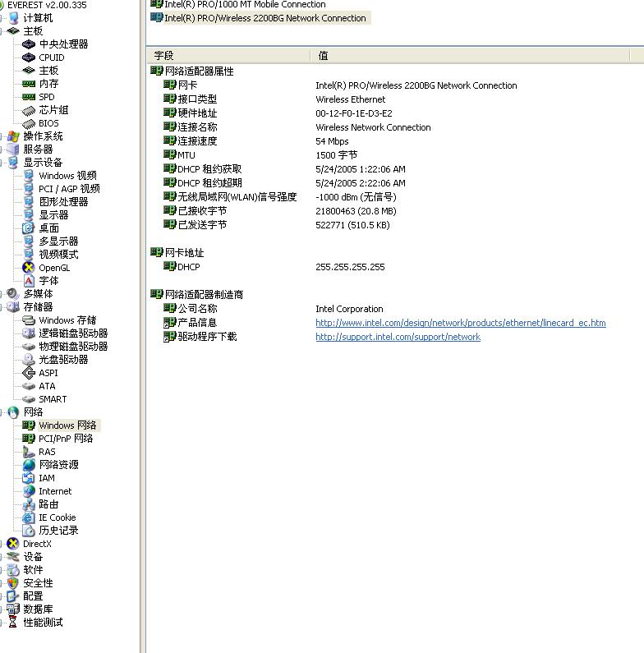Open the 主板 subitem under 主板 category
Screen dimensions: 644x653
click(48, 71)
